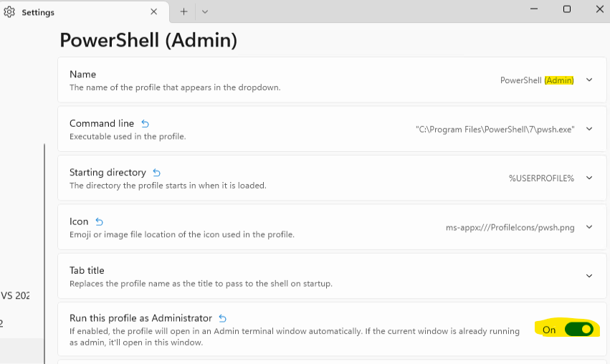Viewport: 610px width, 364px height.
Task: Turn off Run this profile as Administrator
Action: tap(579, 330)
